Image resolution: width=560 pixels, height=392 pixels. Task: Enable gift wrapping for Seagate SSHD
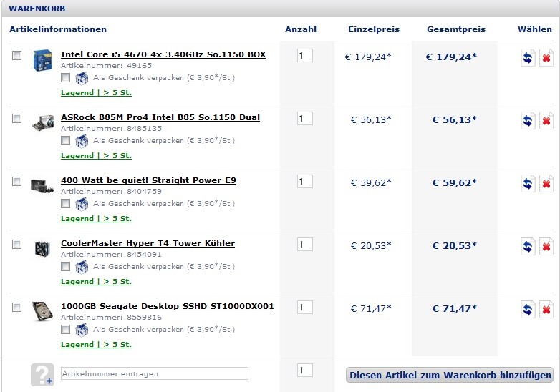coord(65,329)
